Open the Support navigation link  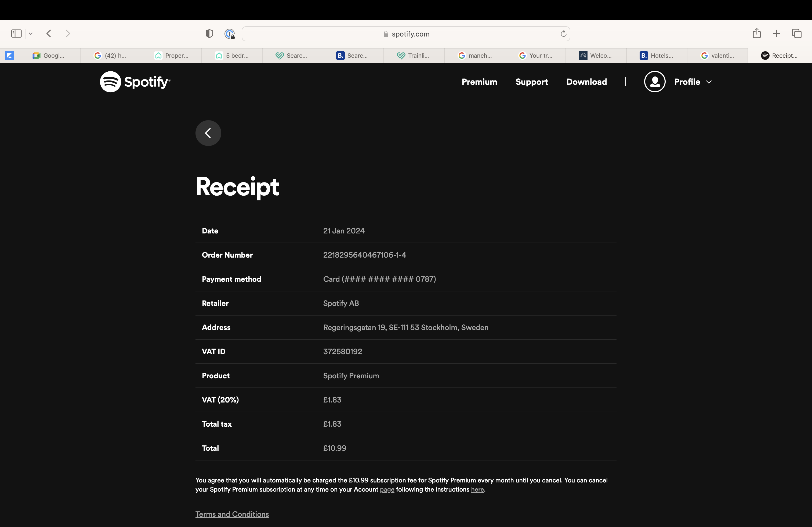pos(532,82)
